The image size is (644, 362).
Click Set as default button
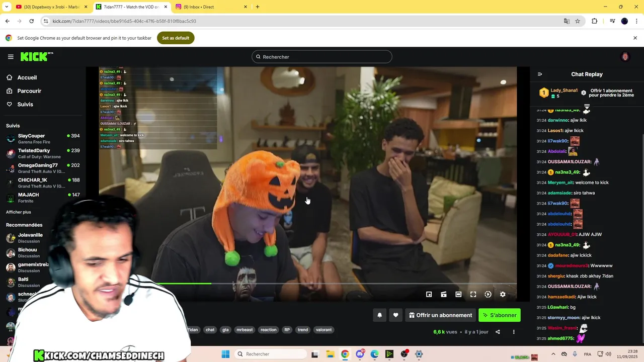click(176, 38)
